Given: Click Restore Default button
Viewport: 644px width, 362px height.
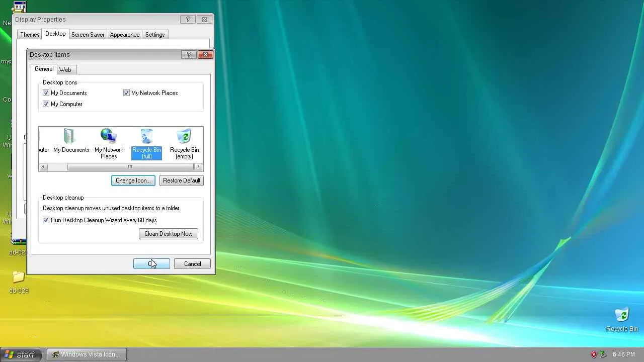Looking at the screenshot, I should click(182, 180).
